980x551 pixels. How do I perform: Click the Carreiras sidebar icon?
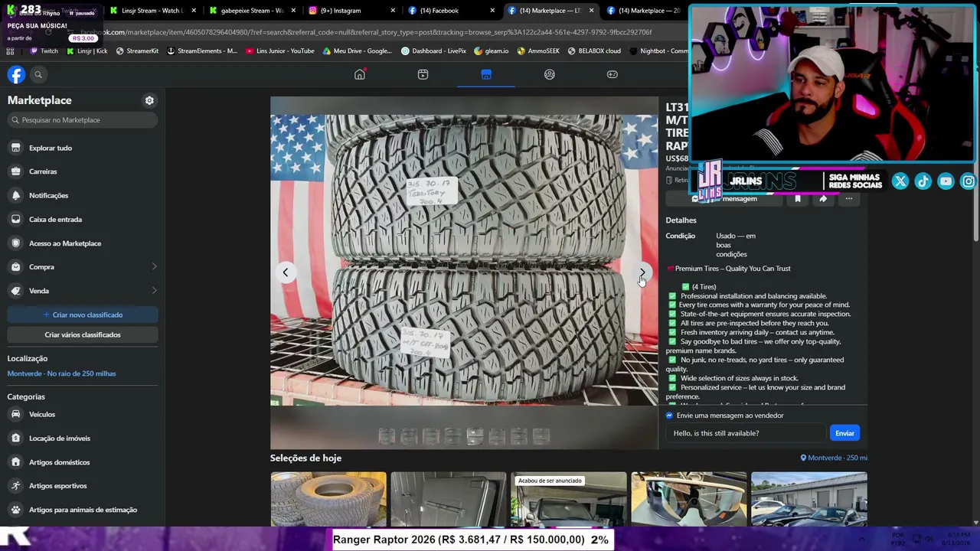pos(15,171)
